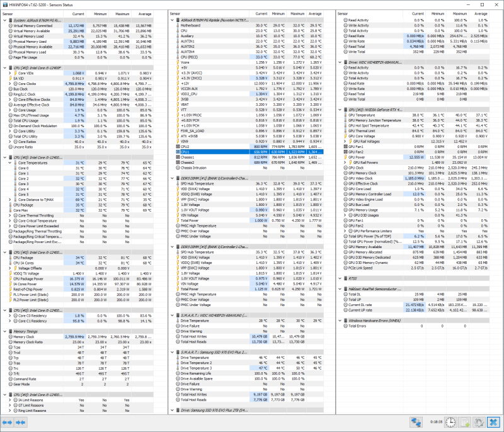Screen dimensions: 504x432
Task: Expand the Core VIDs row
Action: 9,73
